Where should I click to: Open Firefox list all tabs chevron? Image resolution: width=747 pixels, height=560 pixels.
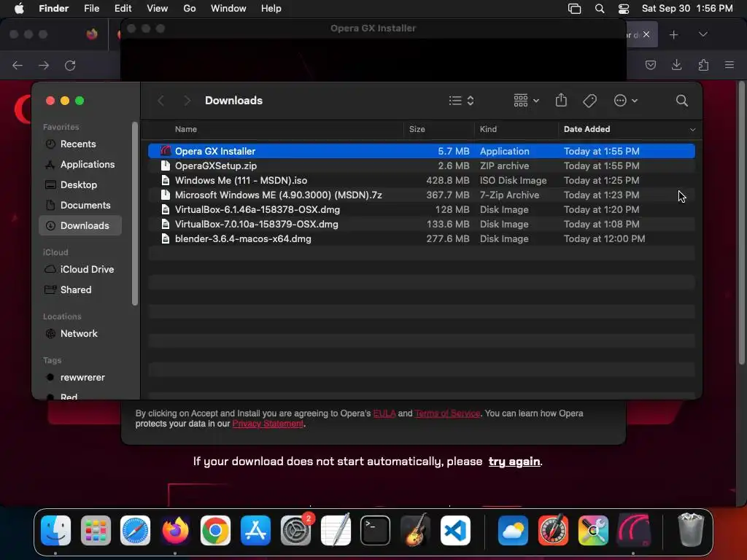tap(703, 34)
